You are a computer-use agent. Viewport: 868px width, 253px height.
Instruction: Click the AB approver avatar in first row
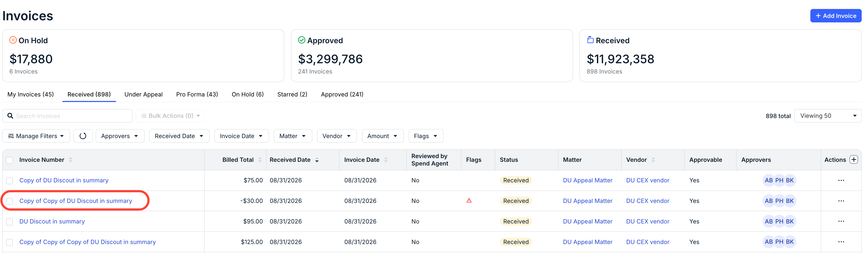tap(769, 180)
